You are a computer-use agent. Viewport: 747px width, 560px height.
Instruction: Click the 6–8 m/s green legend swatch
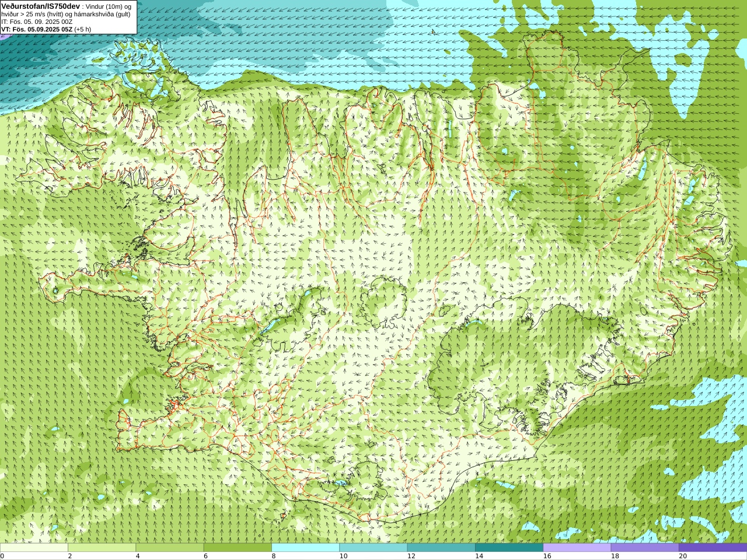point(238,547)
